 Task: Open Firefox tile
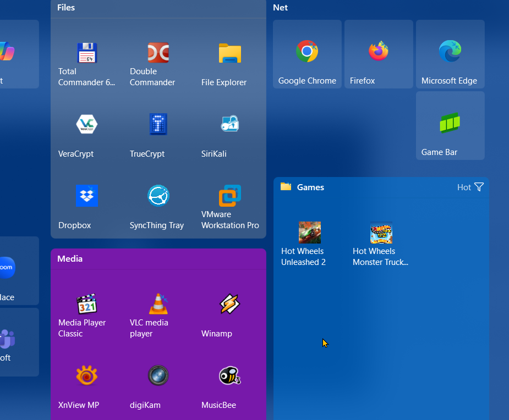click(x=379, y=54)
